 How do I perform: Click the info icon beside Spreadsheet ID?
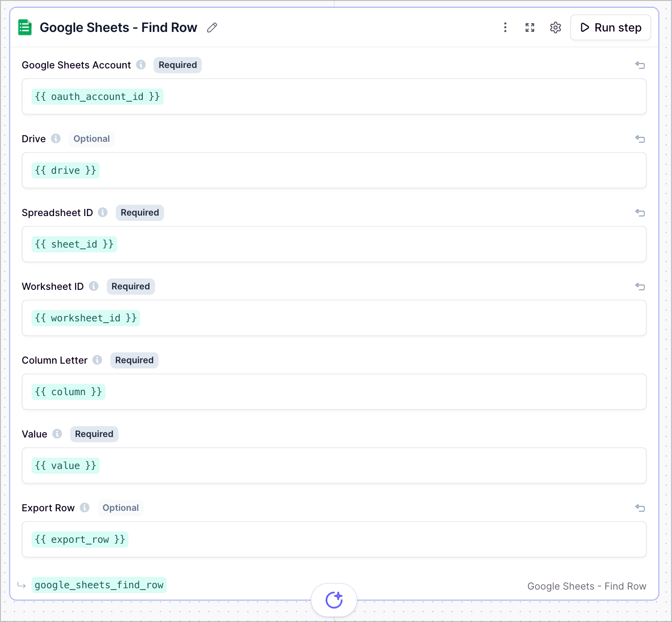coord(103,212)
